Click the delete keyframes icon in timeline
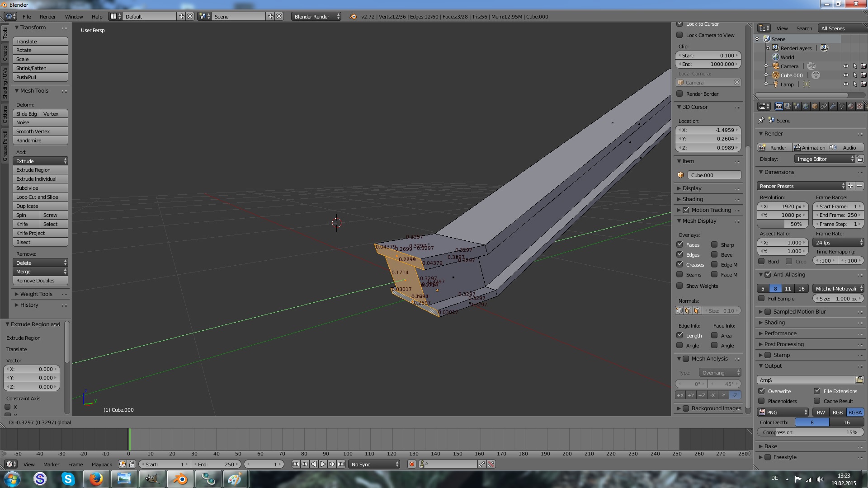 pyautogui.click(x=491, y=464)
